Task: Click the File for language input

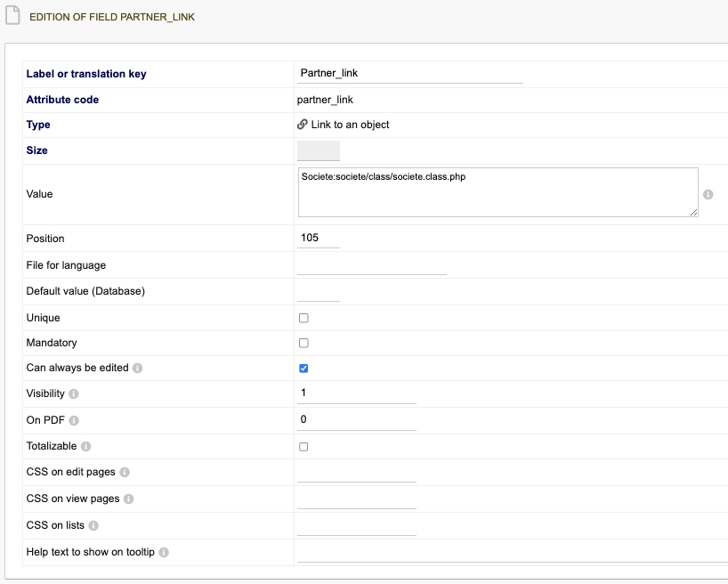Action: pos(372,265)
